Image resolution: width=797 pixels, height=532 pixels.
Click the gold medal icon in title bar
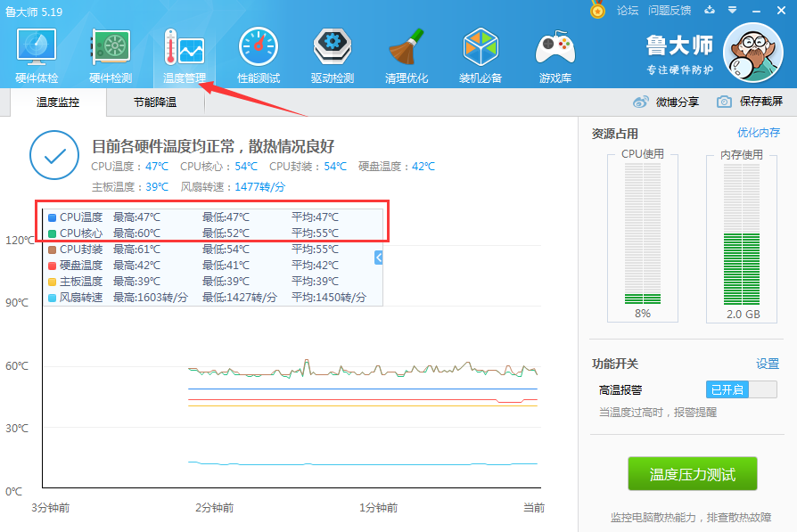(x=597, y=10)
